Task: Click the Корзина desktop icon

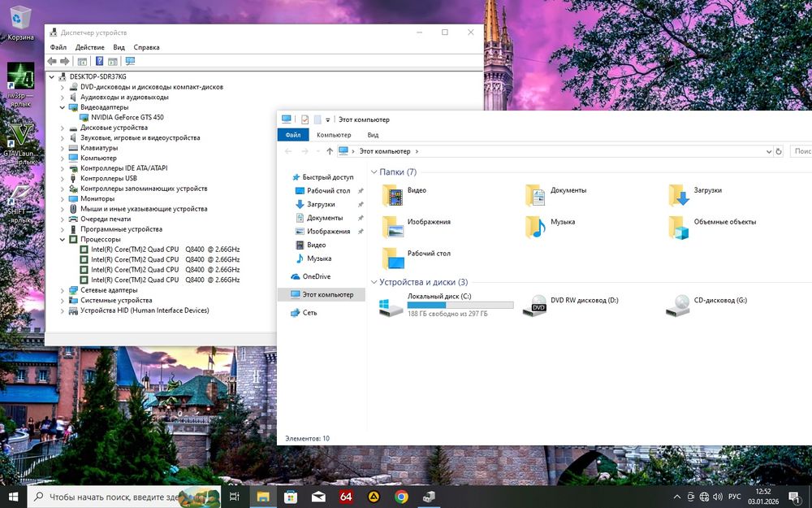Action: (x=20, y=24)
